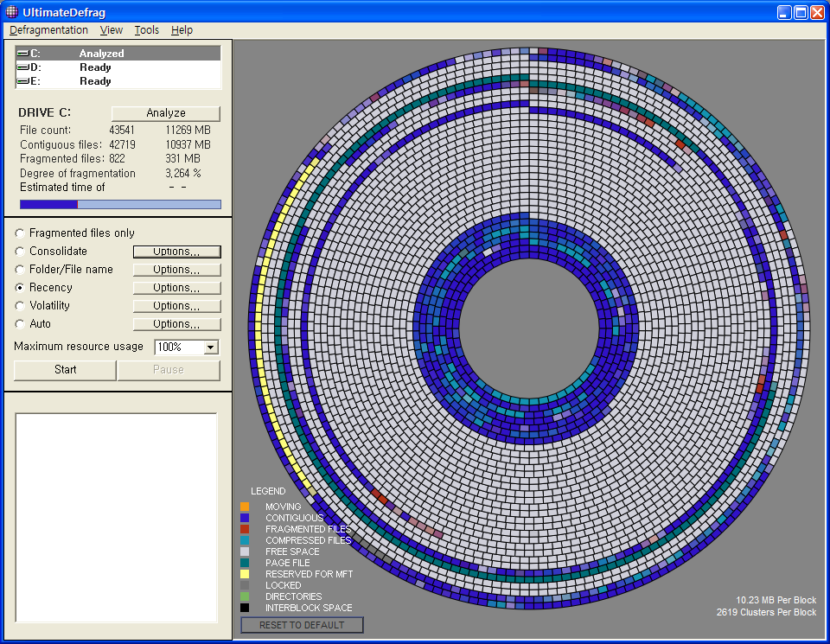Pick the Volatility defrag method
Screen dimensions: 830x644
tap(20, 306)
